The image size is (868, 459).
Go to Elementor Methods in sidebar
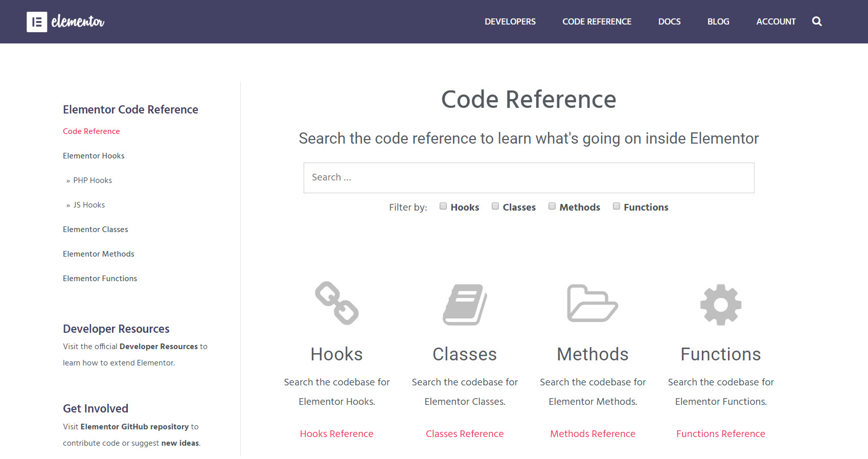pos(99,254)
